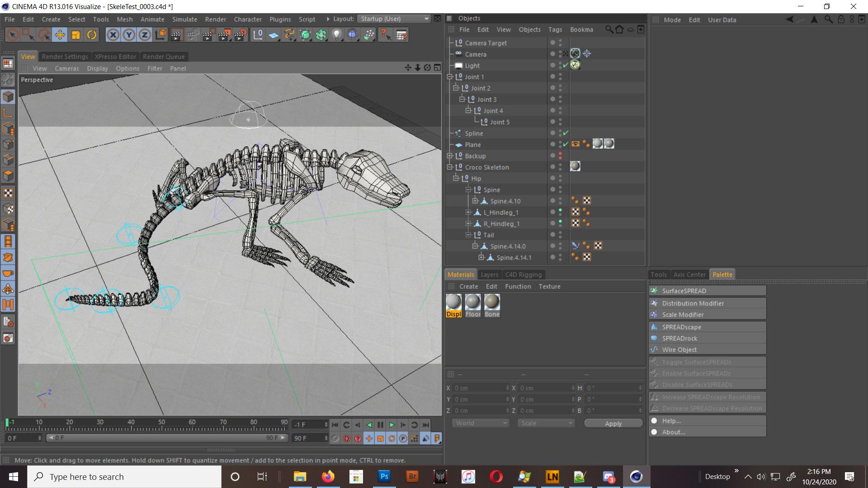Collapse the Croco Skeleton tree item
This screenshot has height=488, width=868.
(x=450, y=167)
